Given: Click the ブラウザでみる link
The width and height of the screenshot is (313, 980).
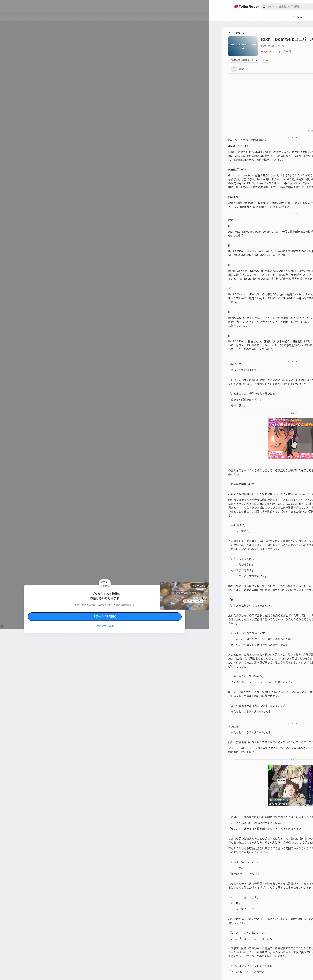Looking at the screenshot, I should [x=104, y=626].
